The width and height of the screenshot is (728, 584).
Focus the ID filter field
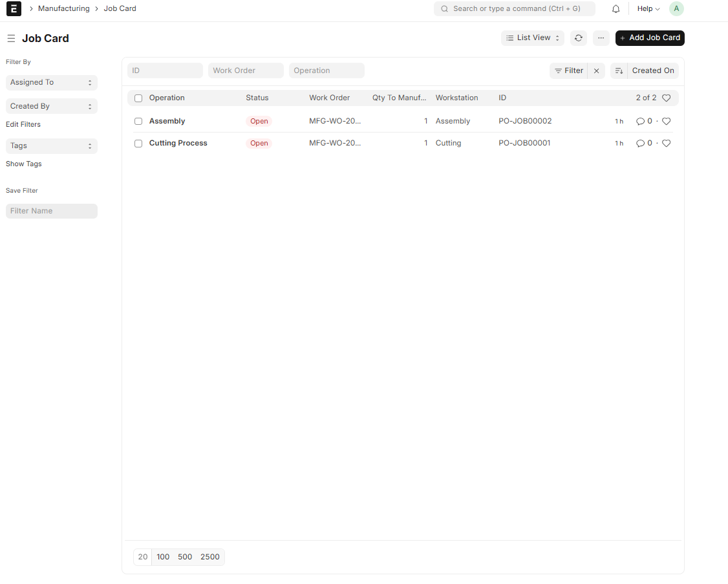point(165,70)
